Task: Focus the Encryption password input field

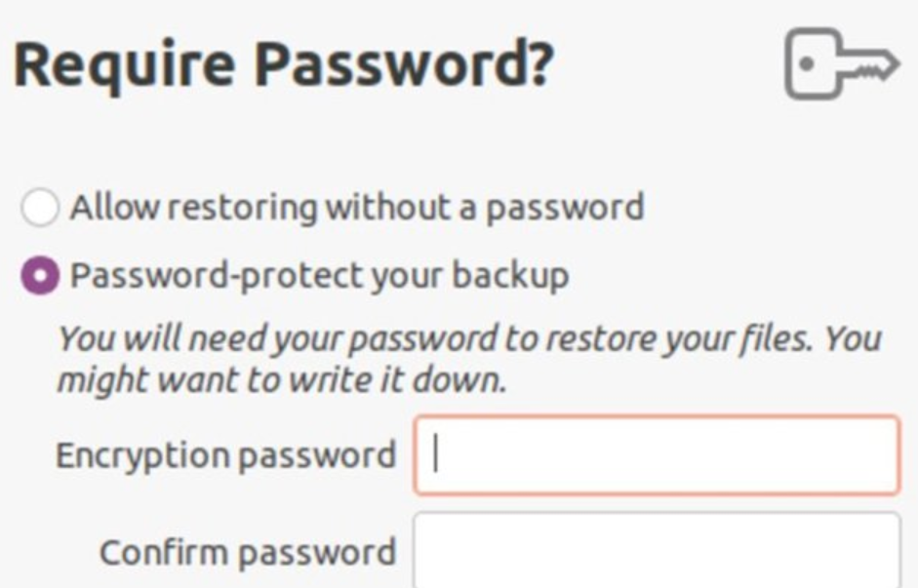Action: tap(656, 455)
